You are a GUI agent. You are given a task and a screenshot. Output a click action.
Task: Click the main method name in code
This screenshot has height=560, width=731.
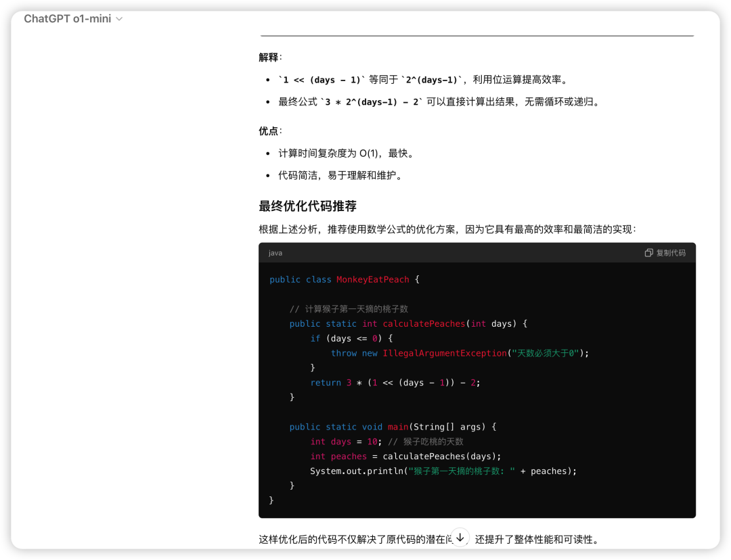(398, 427)
